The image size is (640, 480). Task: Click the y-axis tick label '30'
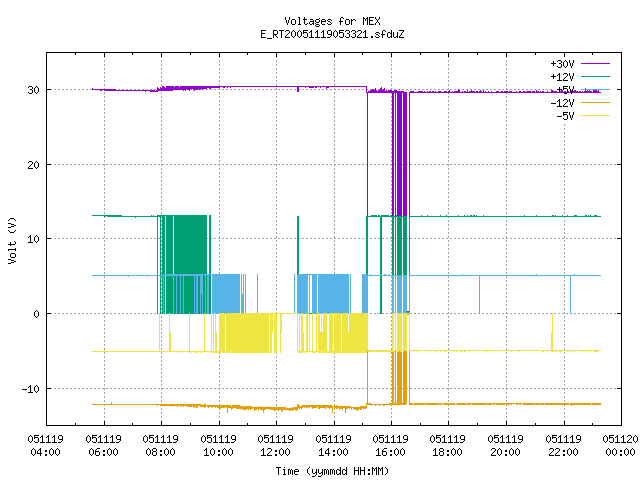coord(33,90)
